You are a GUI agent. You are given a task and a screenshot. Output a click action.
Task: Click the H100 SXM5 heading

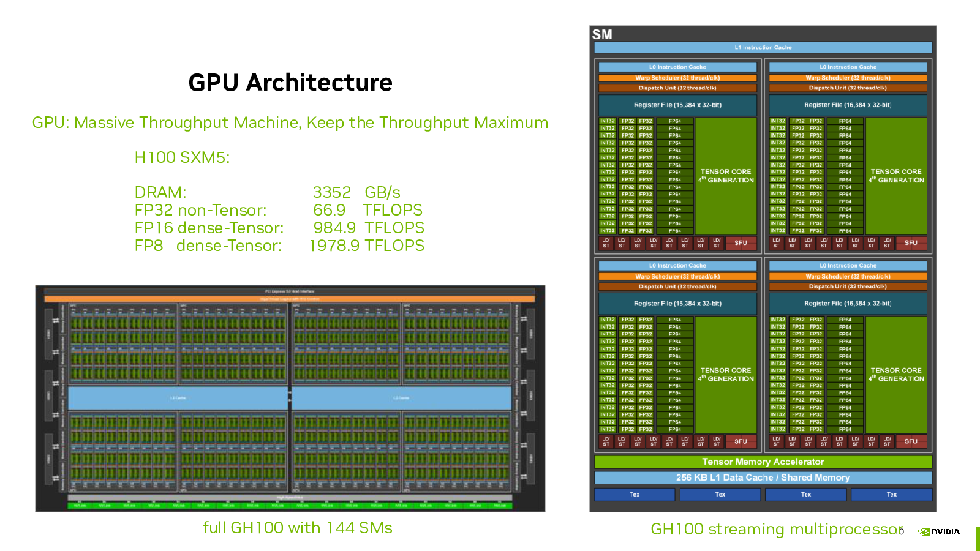pos(182,157)
